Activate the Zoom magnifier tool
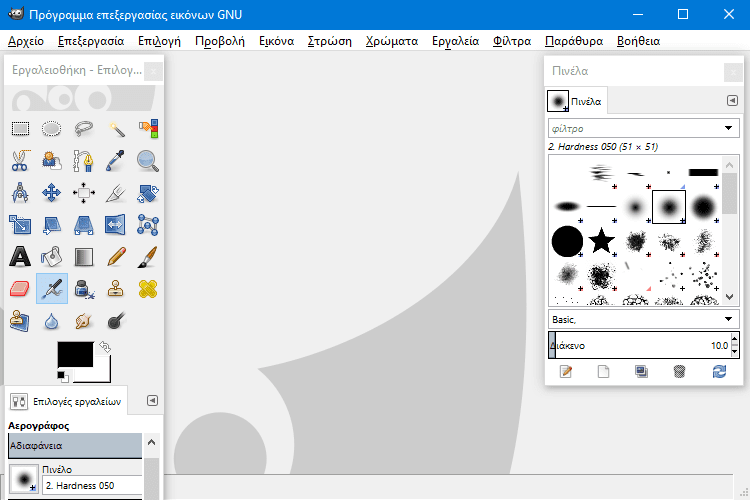 click(148, 160)
